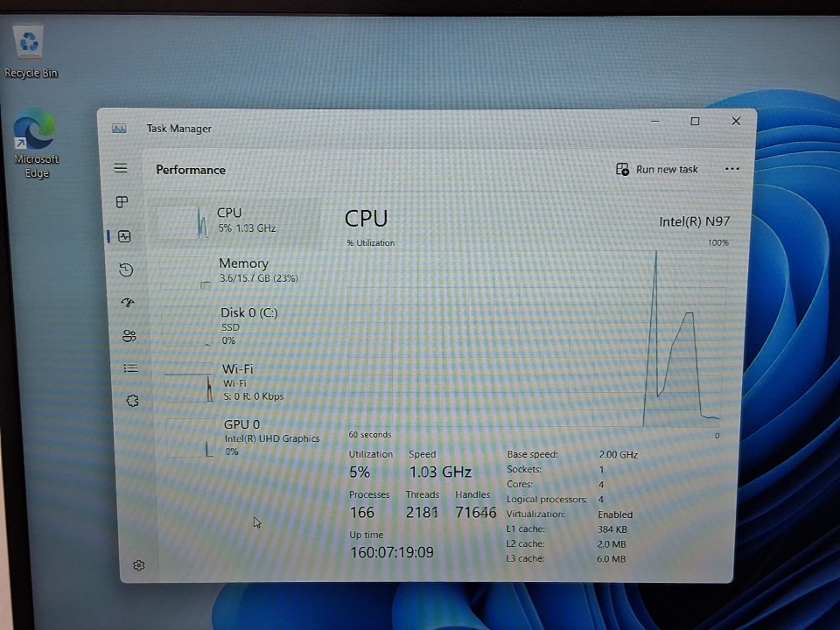Select the Performance sidebar icon
The width and height of the screenshot is (840, 630).
(124, 236)
